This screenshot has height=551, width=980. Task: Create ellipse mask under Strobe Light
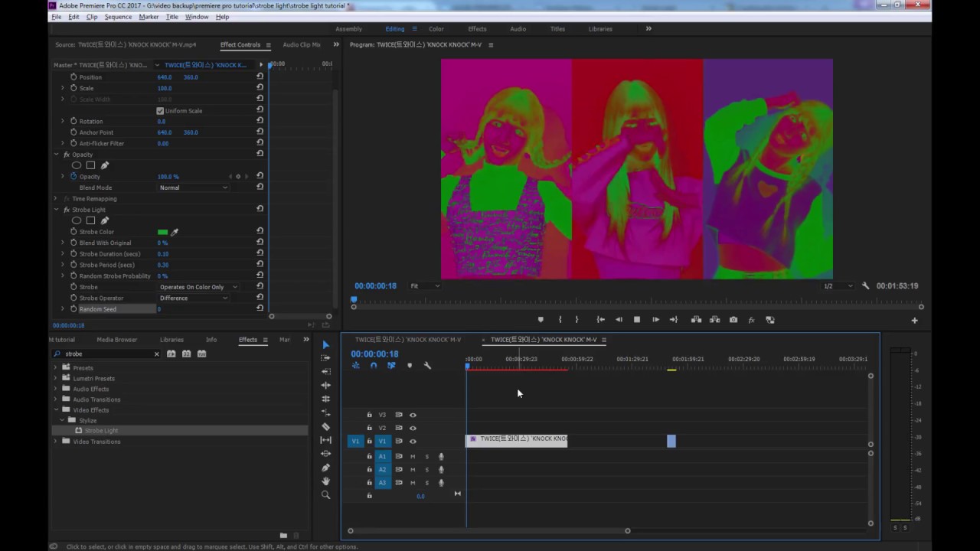point(77,220)
